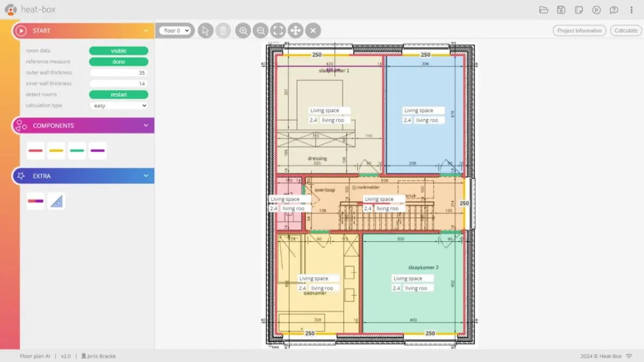This screenshot has width=644, height=362.
Task: Zoom out of the floor plan
Action: pos(261,31)
